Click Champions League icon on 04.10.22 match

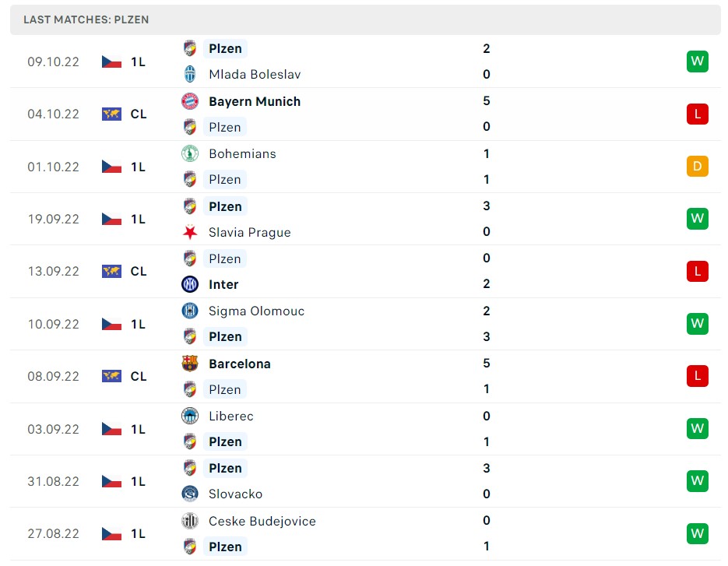click(111, 114)
